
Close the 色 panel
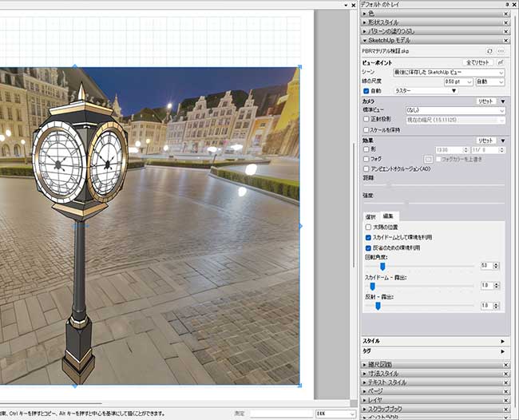[x=505, y=14]
